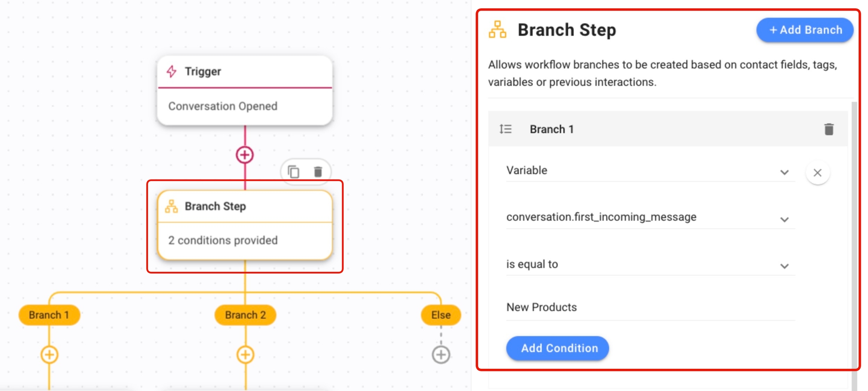
Task: Select the Trigger node on canvas
Action: coord(245,90)
